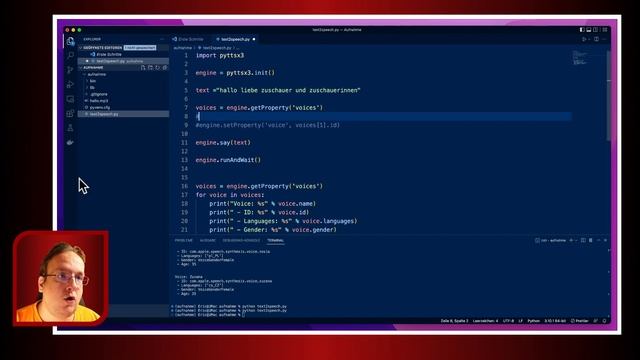Maximize the terminal panel size chevron
Viewport: 640px width, 360px height.
pos(598,240)
